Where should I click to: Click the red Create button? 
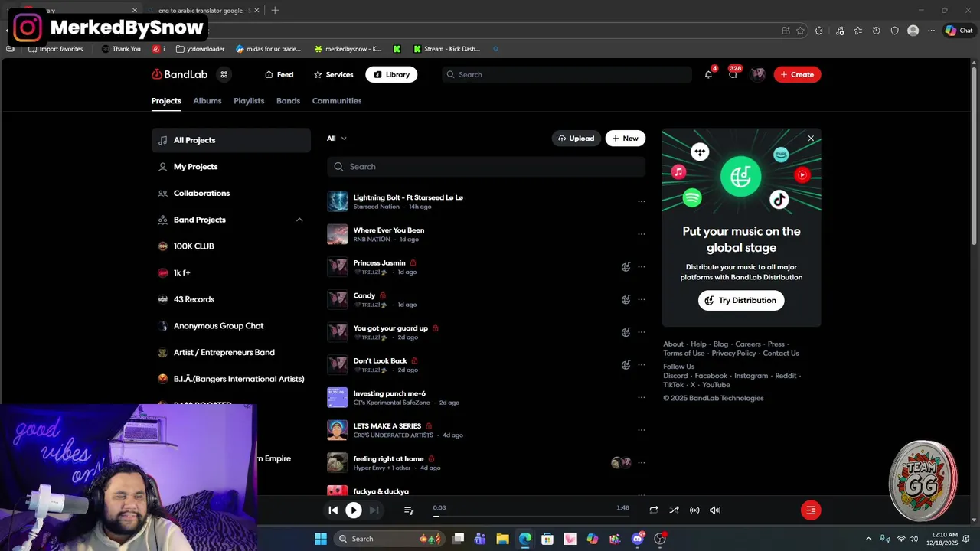click(x=797, y=74)
